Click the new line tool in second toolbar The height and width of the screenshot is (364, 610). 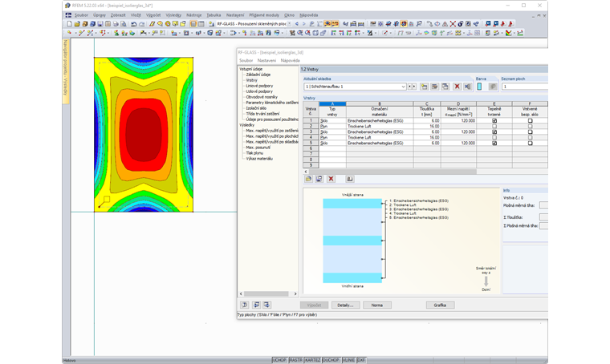(x=81, y=34)
